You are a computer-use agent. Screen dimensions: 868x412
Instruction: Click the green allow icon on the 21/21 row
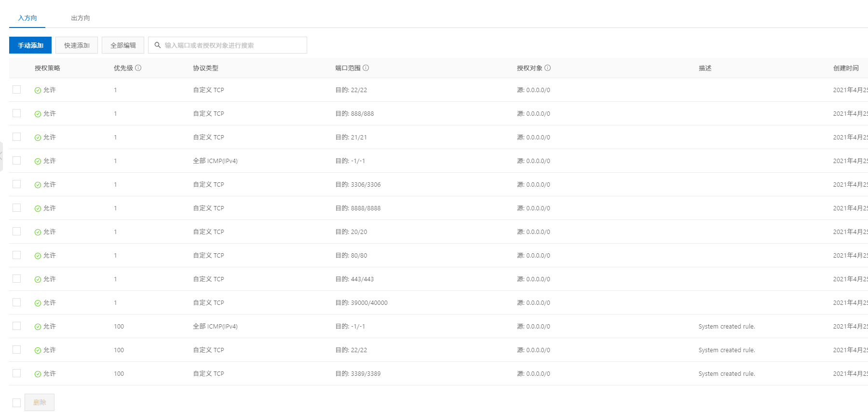click(x=38, y=137)
